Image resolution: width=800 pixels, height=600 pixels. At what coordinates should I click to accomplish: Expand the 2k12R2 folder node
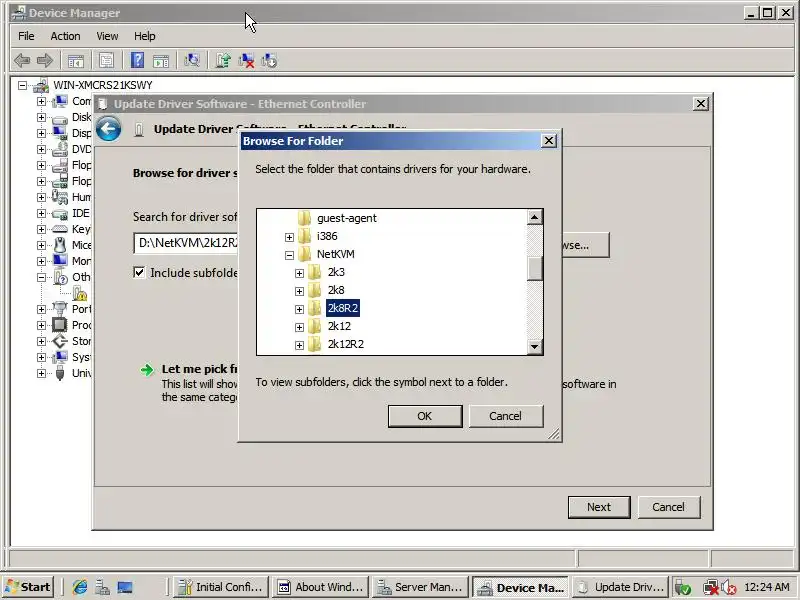[299, 345]
